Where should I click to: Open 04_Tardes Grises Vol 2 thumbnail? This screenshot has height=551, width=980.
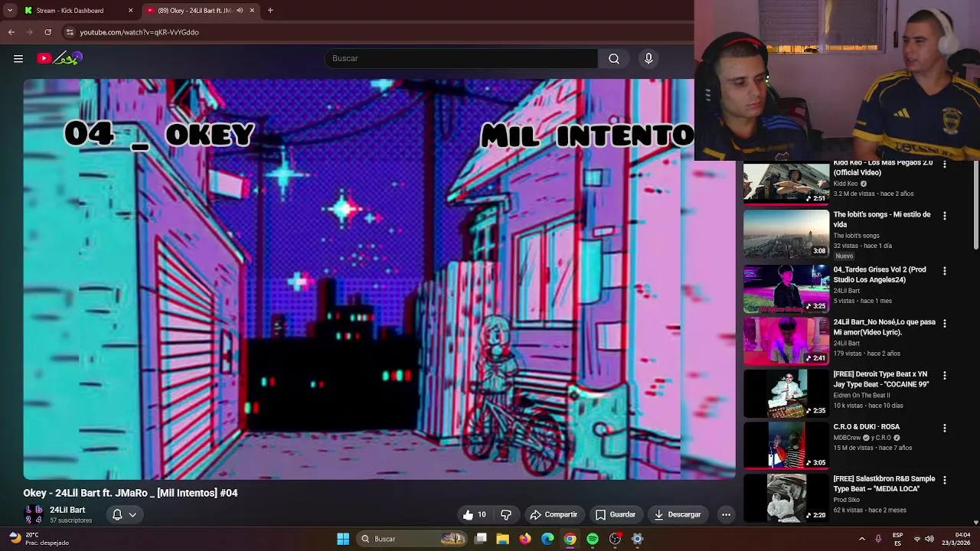click(x=786, y=289)
